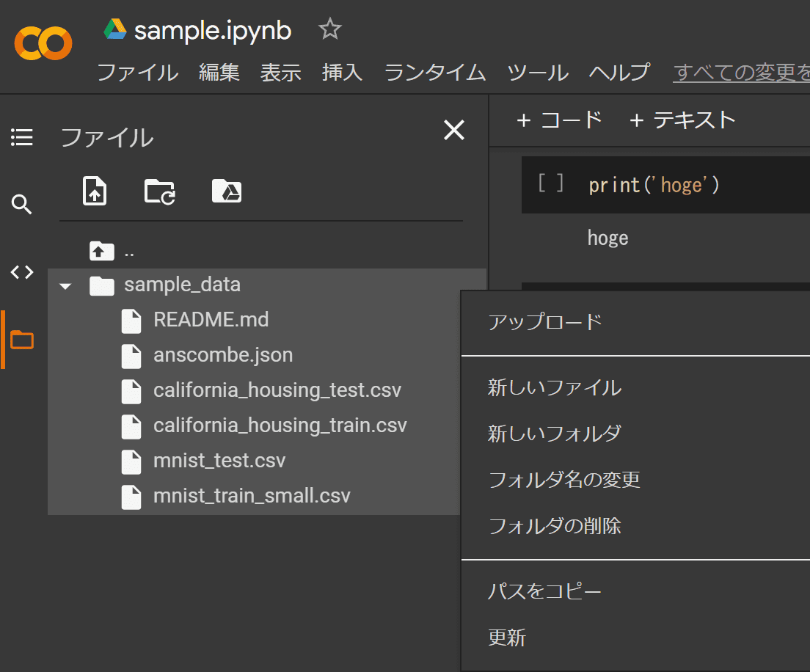Select README.md file in tree
This screenshot has height=672, width=810.
pos(211,320)
